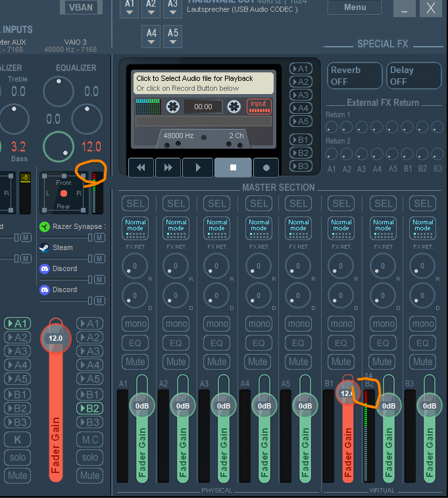Click the Razer Synapse app icon
The width and height of the screenshot is (448, 498).
tap(45, 226)
